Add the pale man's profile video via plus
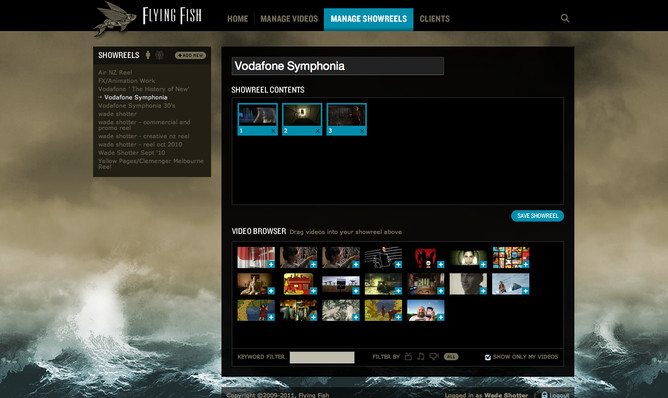The image size is (668, 398). [x=483, y=291]
